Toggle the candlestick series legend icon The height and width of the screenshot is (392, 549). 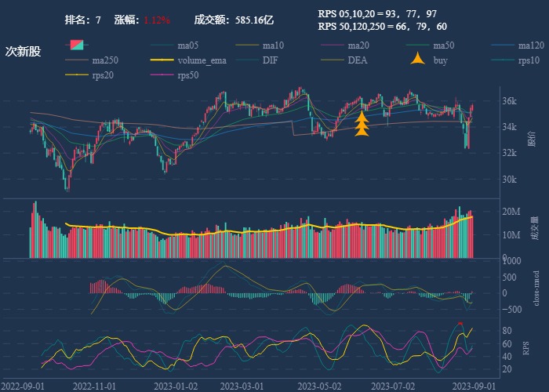point(77,45)
